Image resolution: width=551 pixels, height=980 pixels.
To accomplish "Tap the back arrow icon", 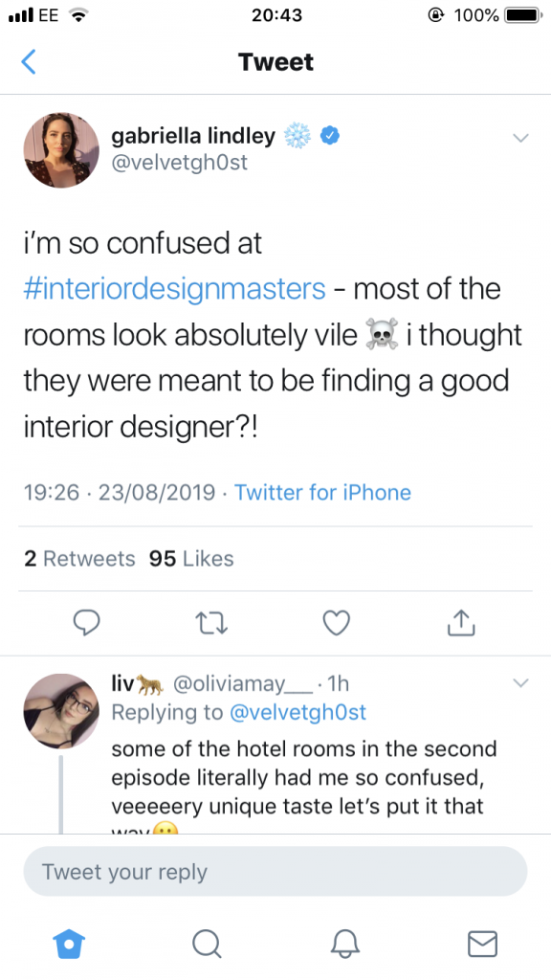I will click(x=28, y=62).
